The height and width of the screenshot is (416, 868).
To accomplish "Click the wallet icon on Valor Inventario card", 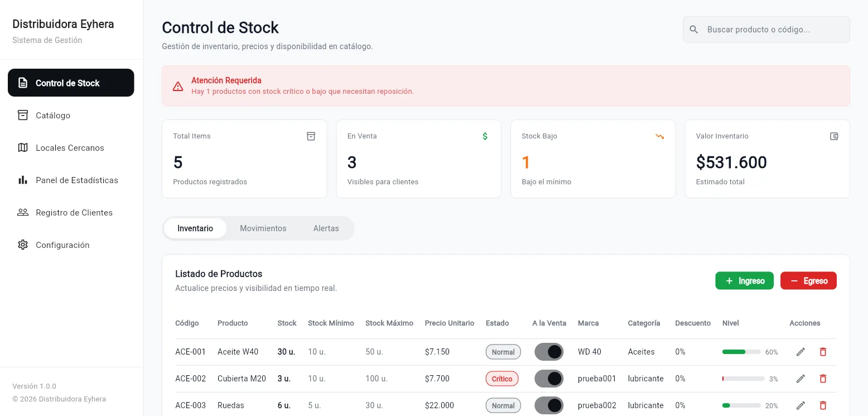I will point(834,136).
